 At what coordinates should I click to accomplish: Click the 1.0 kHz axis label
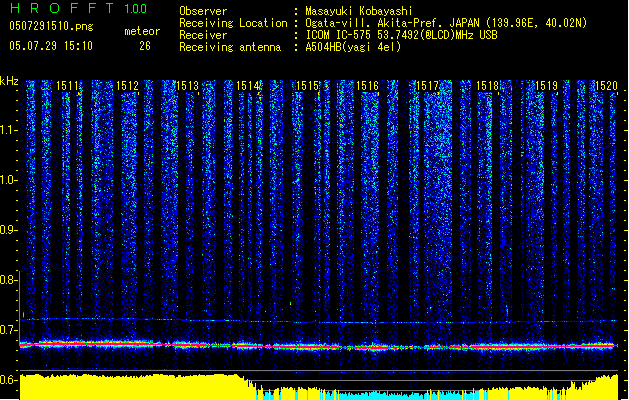[x=8, y=180]
